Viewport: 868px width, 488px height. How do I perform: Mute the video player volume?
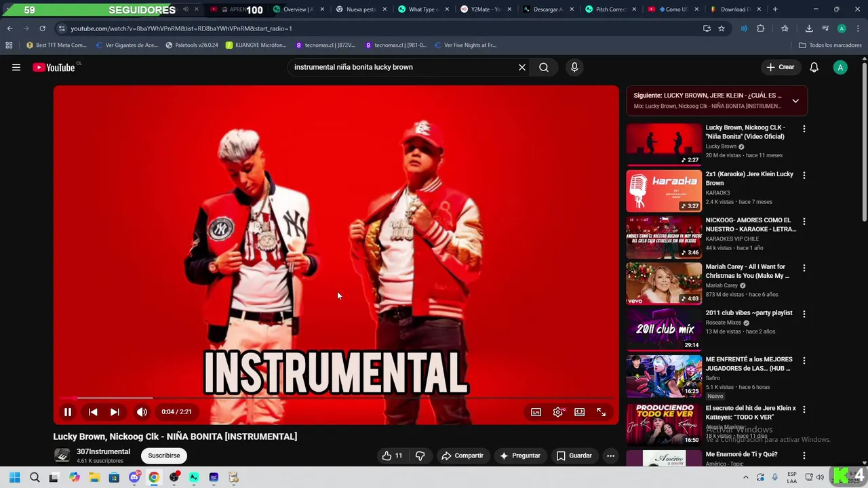(x=142, y=412)
